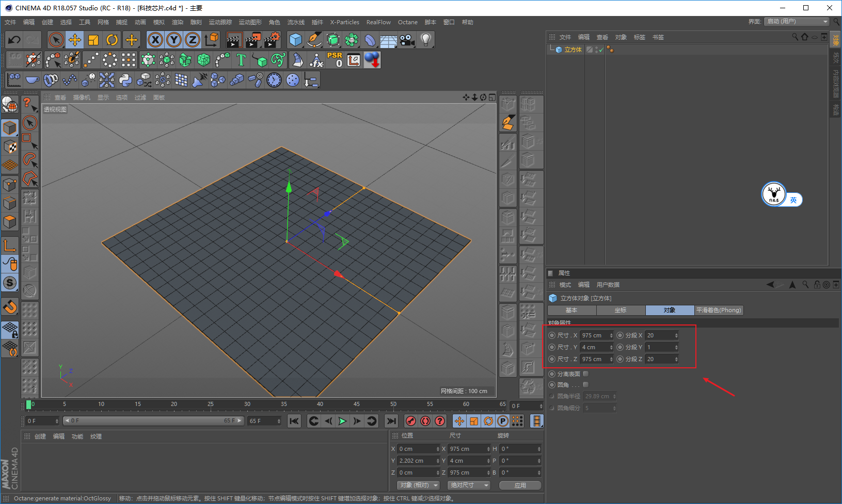842x504 pixels.
Task: Enable the texture mode checker icon
Action: click(x=10, y=147)
